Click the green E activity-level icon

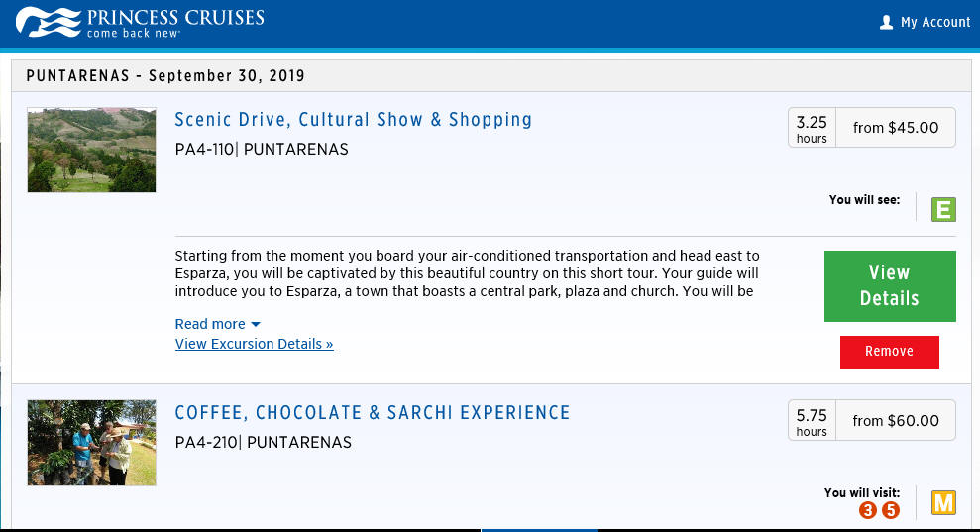click(943, 209)
